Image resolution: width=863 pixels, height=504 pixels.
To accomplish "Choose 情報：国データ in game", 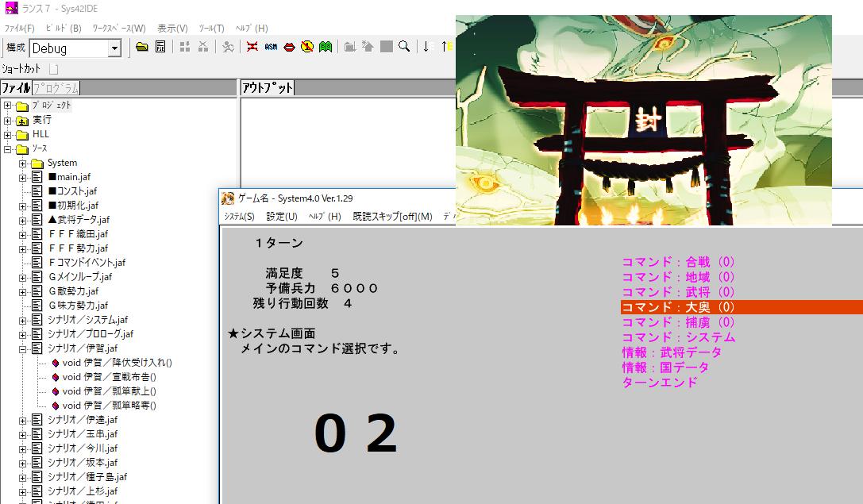I will [665, 367].
